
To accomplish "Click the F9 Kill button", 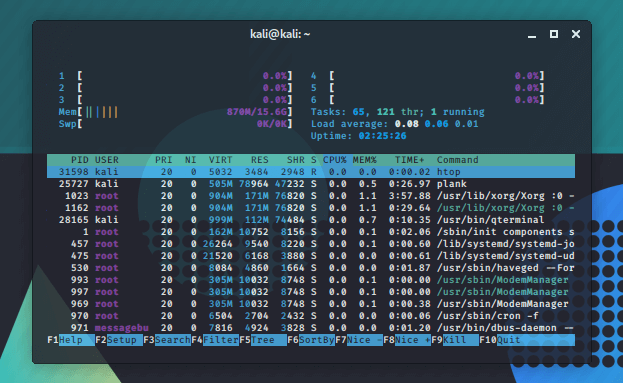I will (455, 340).
